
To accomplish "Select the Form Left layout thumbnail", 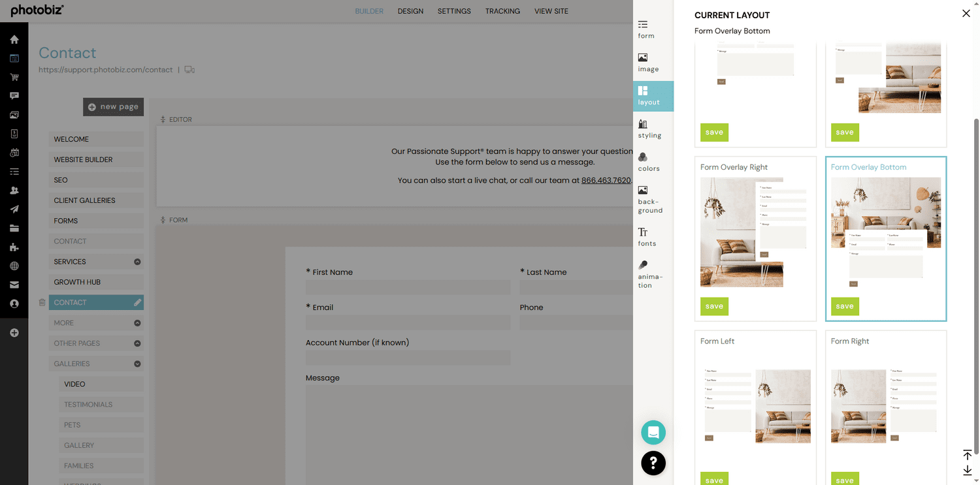I will coord(755,406).
